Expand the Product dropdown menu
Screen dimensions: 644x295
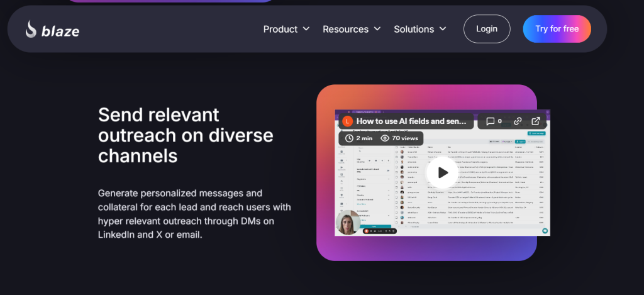[x=280, y=29]
